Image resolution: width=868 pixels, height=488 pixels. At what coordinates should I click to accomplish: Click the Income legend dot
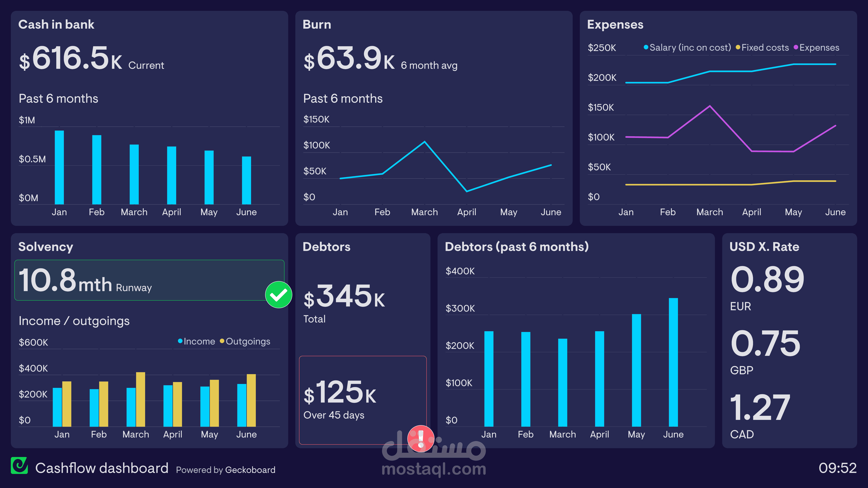[180, 341]
